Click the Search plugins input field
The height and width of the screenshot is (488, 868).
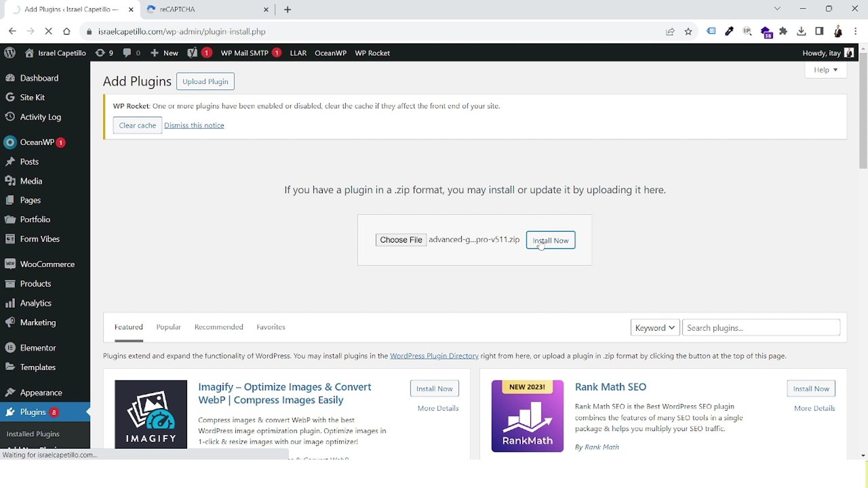761,328
